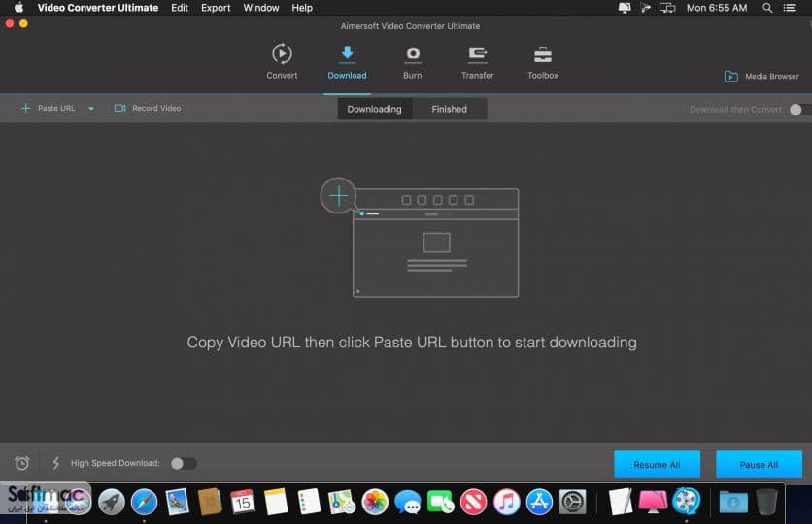Open Maps from the Dock
Image resolution: width=812 pixels, height=524 pixels.
click(x=341, y=502)
